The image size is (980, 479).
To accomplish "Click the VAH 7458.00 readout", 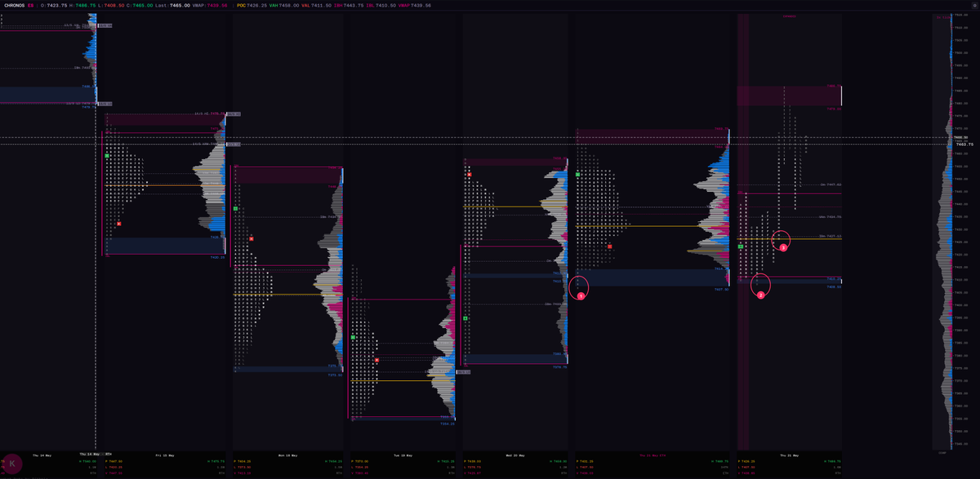I will pos(286,6).
